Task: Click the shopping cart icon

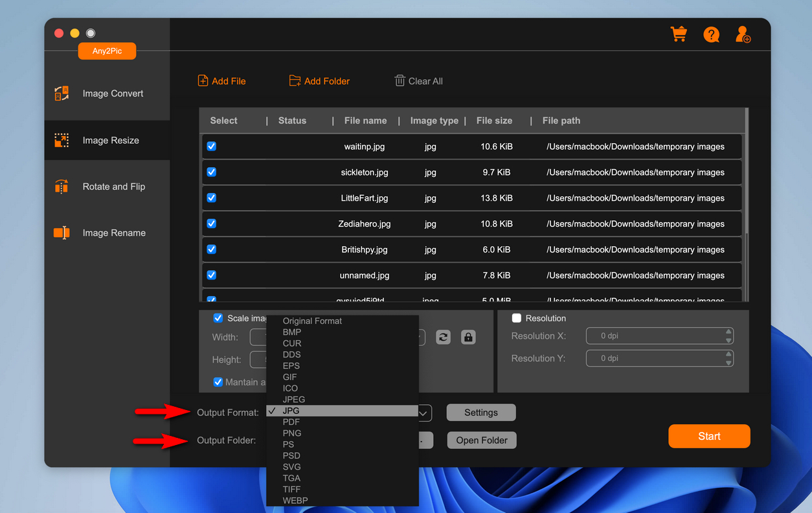Action: (679, 33)
